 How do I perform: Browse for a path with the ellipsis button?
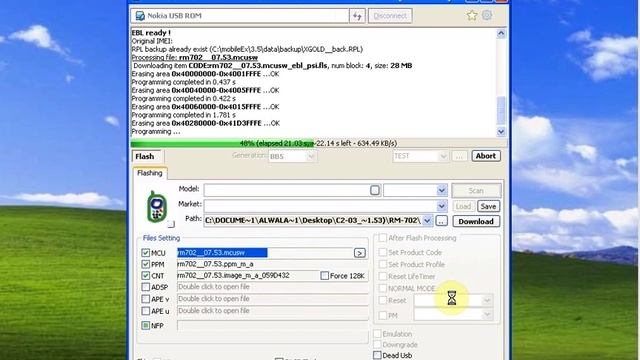(x=441, y=221)
